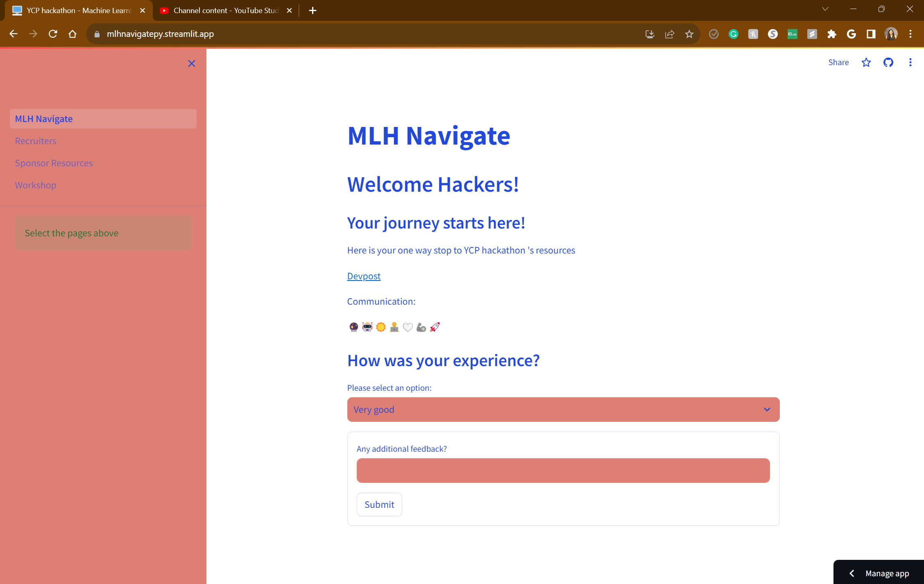Switch to the Channel content YouTube tab

click(225, 11)
